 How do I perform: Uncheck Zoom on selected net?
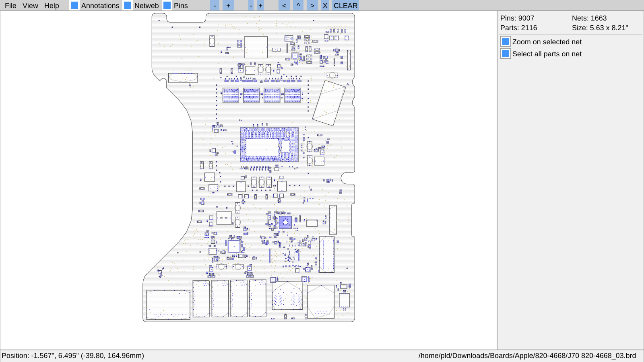click(506, 42)
